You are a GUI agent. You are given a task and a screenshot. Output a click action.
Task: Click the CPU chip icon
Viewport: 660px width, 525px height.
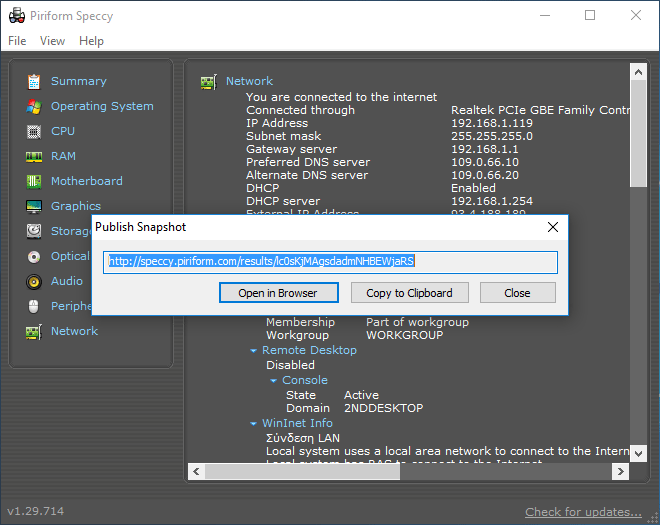[34, 132]
